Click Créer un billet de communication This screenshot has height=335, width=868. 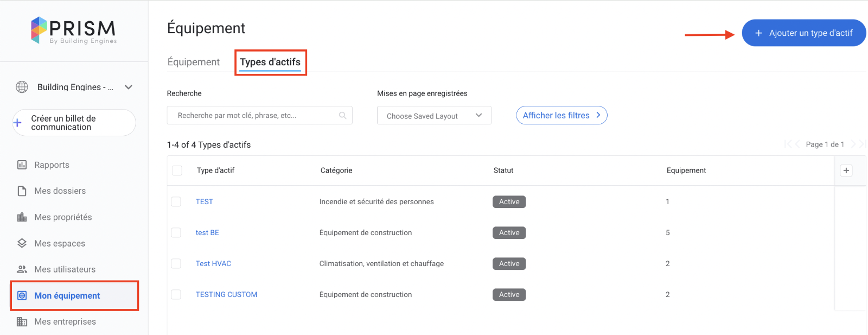tap(74, 123)
